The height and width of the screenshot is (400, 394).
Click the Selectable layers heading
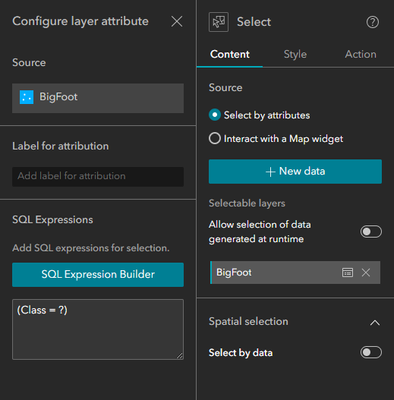coord(247,203)
